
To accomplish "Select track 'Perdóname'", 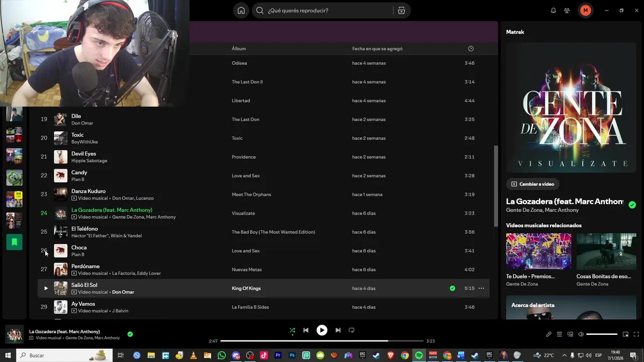I will [86, 266].
